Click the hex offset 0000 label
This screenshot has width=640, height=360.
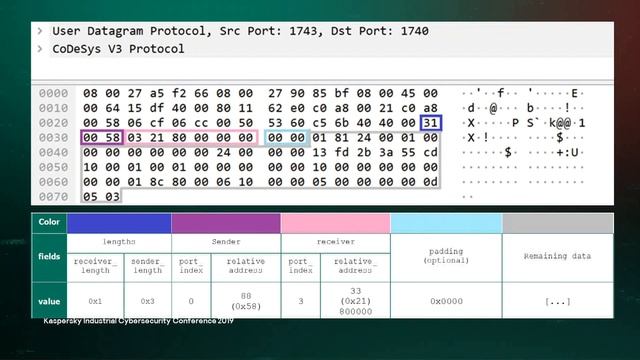pos(53,93)
